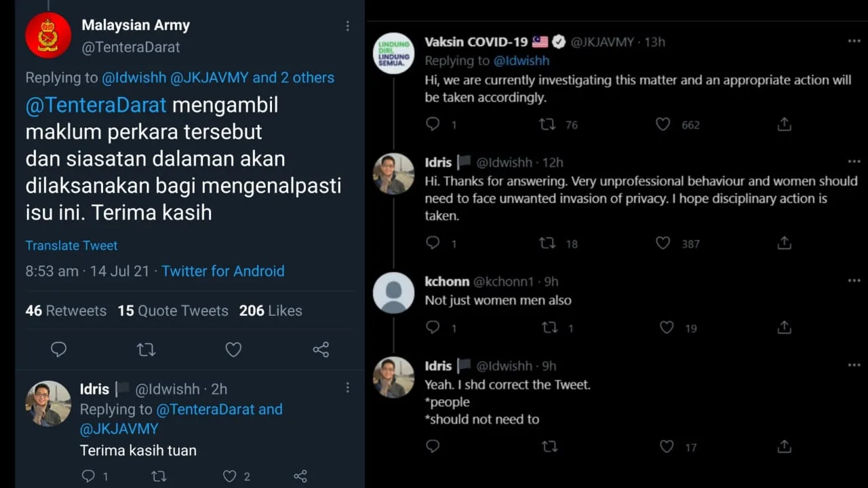Viewport: 868px width, 488px height.
Task: Open the @TenteraDarat mention in tweet text
Action: (96, 106)
